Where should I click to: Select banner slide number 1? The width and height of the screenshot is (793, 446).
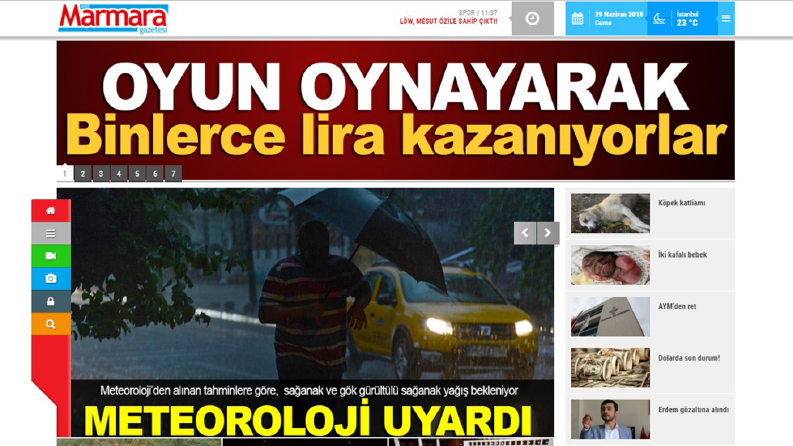coord(65,173)
